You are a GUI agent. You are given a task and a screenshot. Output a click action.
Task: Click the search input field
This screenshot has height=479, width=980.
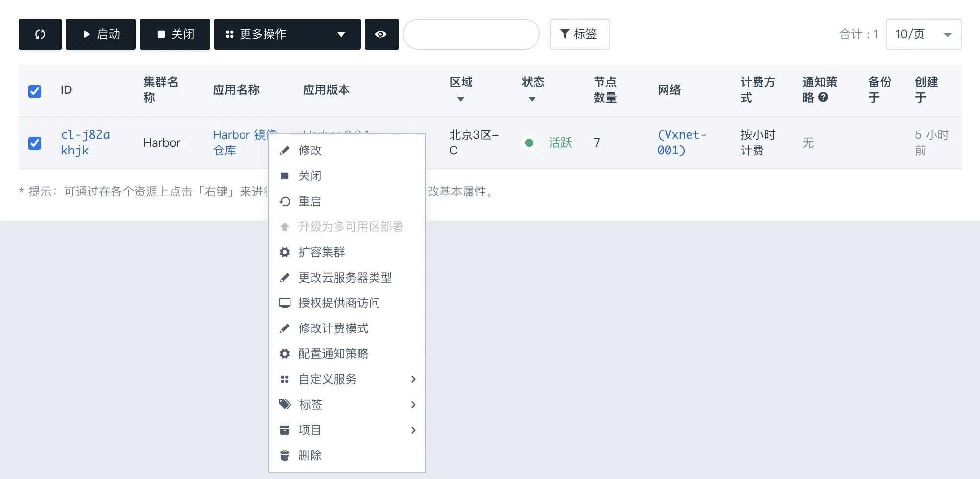[471, 34]
